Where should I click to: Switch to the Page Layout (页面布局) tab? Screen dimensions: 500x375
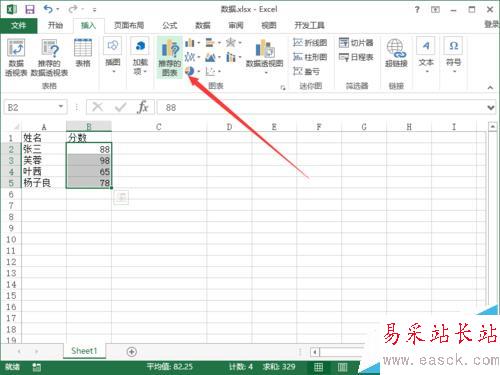tap(129, 25)
